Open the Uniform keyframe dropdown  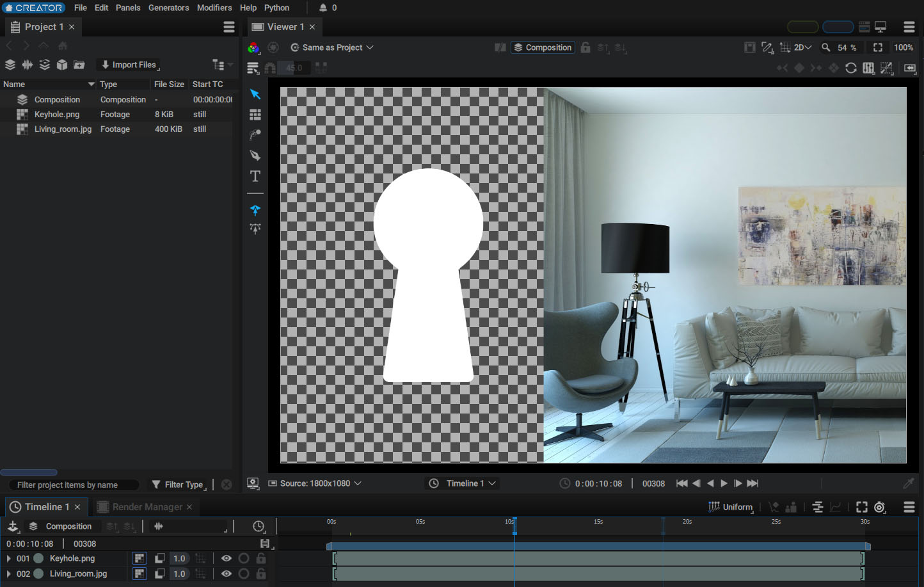pos(731,507)
